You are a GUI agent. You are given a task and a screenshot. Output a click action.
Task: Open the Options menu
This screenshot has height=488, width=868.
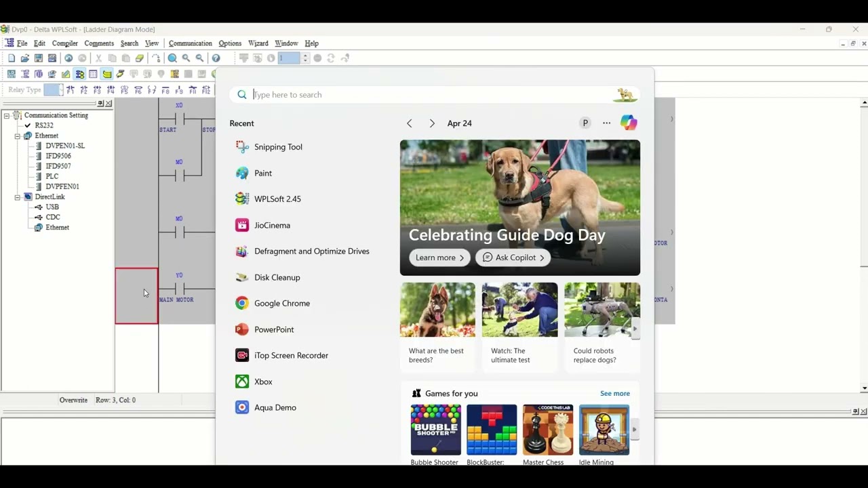coord(230,43)
